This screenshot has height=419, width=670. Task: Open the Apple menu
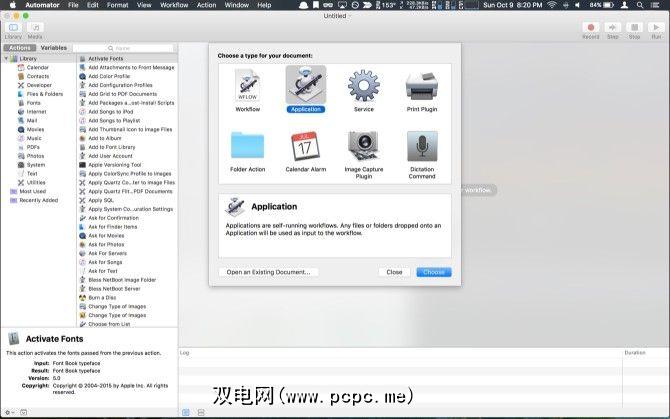click(12, 5)
